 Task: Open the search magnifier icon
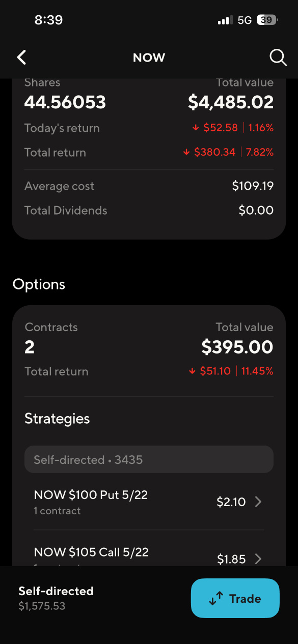pyautogui.click(x=278, y=57)
